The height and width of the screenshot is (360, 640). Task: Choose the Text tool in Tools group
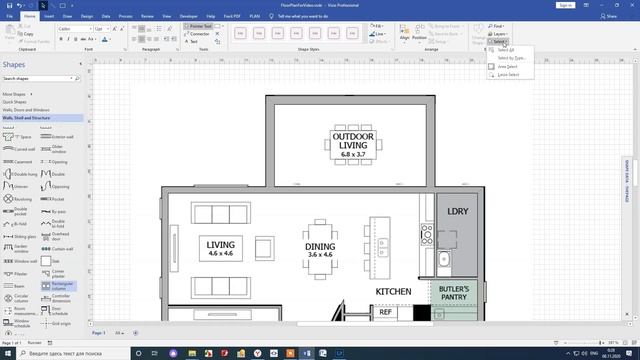pyautogui.click(x=191, y=42)
